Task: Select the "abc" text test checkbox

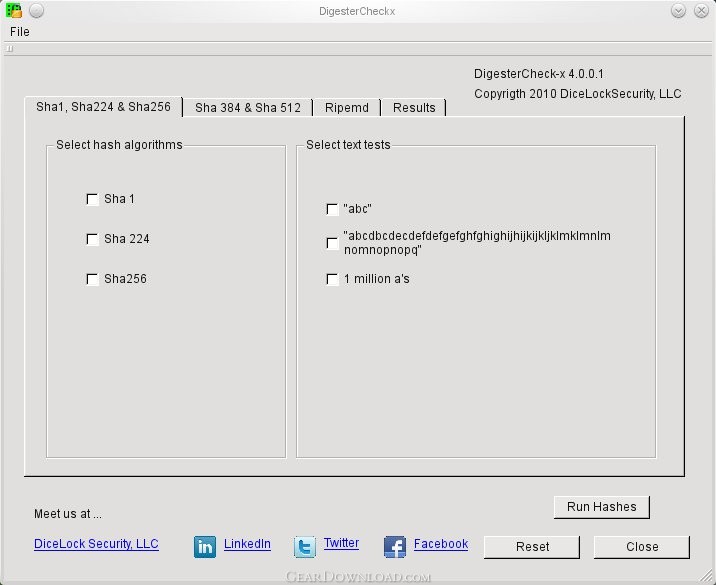Action: coord(333,209)
